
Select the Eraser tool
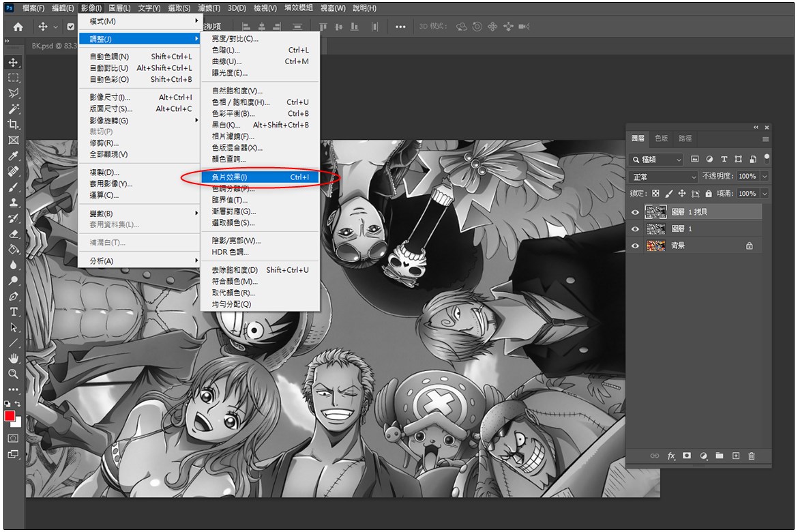pyautogui.click(x=13, y=234)
